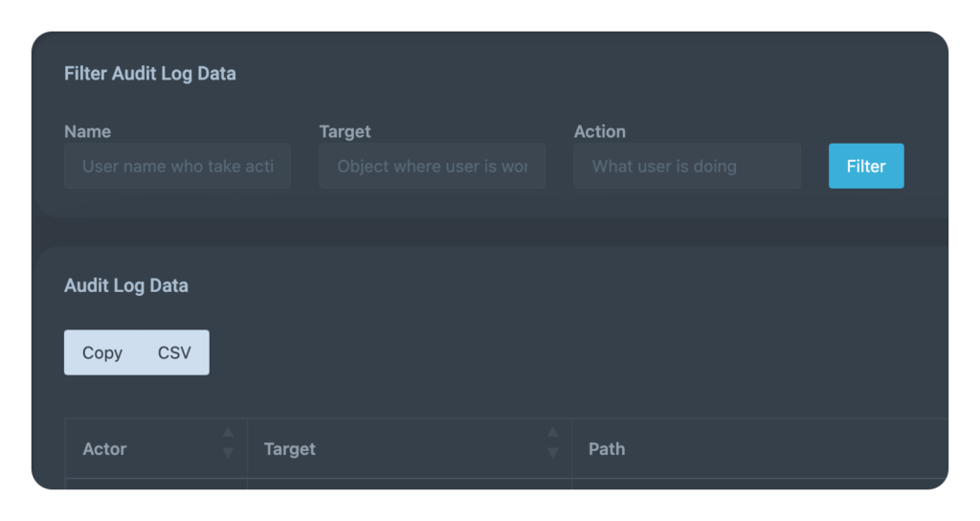Click the "Filter Audit Log Data" heading

point(149,73)
